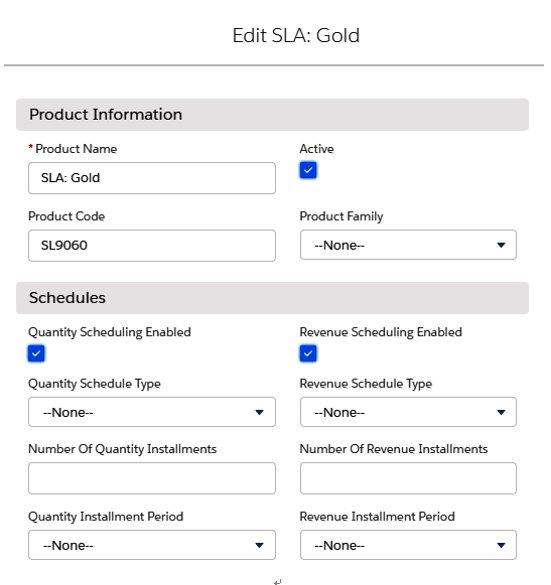This screenshot has width=551, height=585.
Task: Click the Quantity Schedule Type arrow icon
Action: point(259,412)
